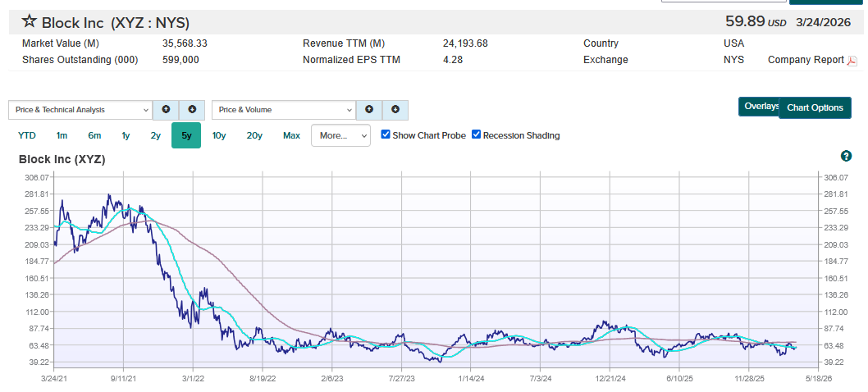Click the down arrow beside Price & Technical Analysis

pyautogui.click(x=191, y=110)
